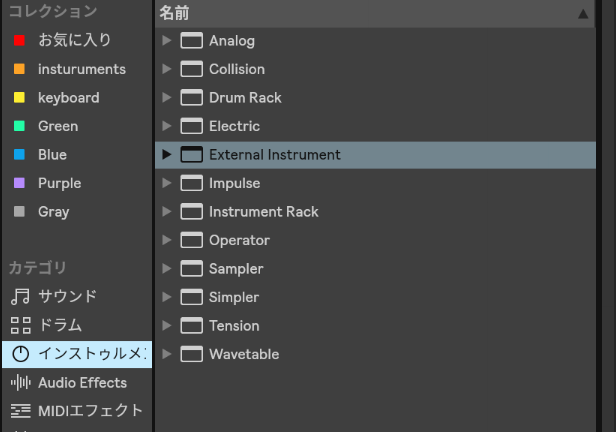
Task: Sort by the 名前 column header
Action: (x=175, y=13)
